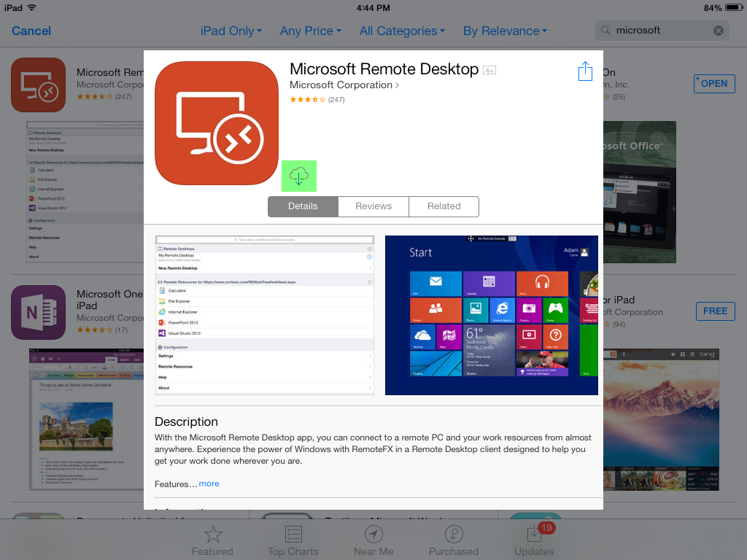The width and height of the screenshot is (747, 560).
Task: Switch to the Reviews tab
Action: tap(373, 206)
